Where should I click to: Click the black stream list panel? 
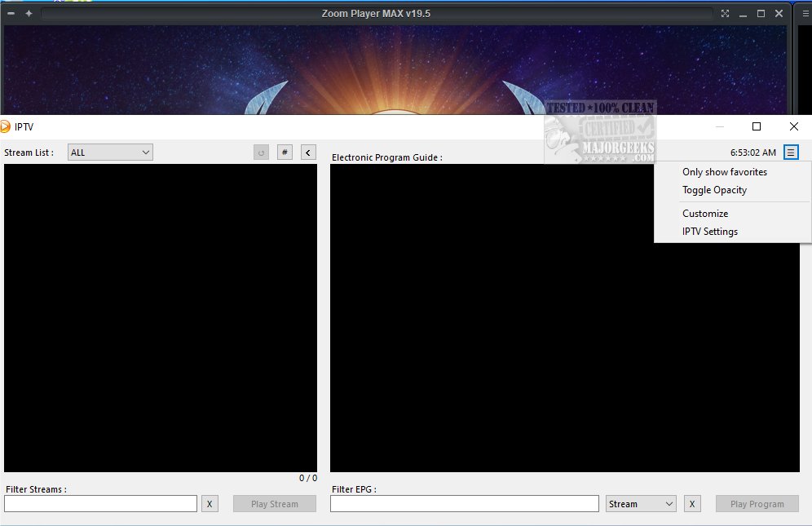click(x=161, y=318)
